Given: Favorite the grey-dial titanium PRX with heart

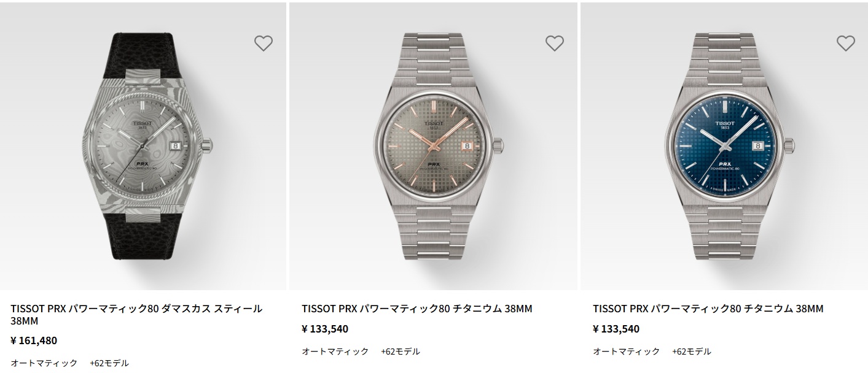Looking at the screenshot, I should coord(554,43).
